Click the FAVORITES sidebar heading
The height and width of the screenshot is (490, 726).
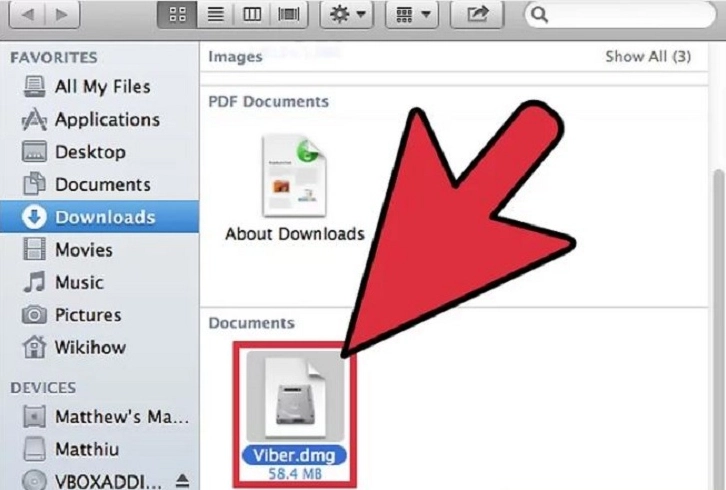pos(54,57)
